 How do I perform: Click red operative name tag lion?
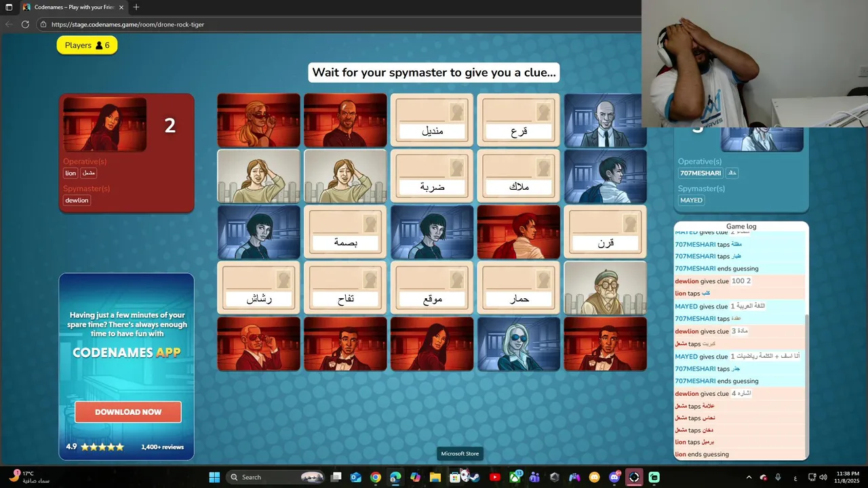pyautogui.click(x=71, y=174)
